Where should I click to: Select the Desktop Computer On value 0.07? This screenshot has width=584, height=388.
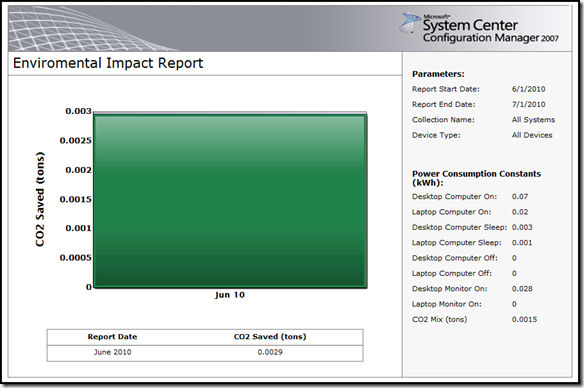point(520,197)
